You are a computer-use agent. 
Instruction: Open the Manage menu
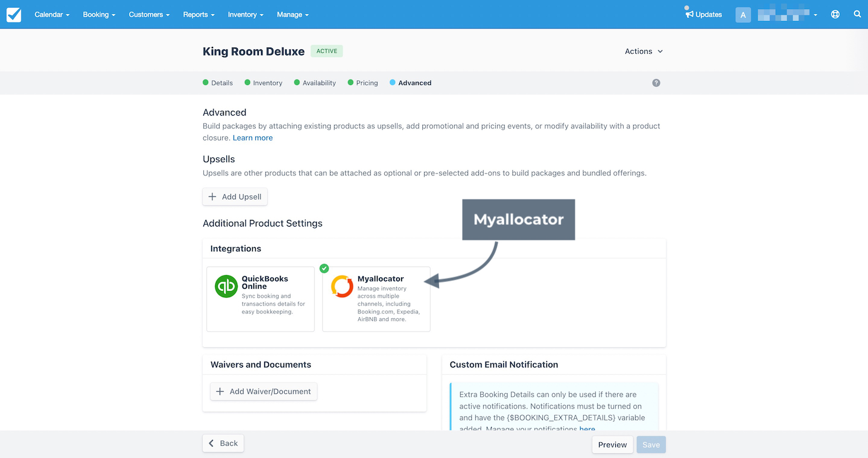click(x=293, y=14)
